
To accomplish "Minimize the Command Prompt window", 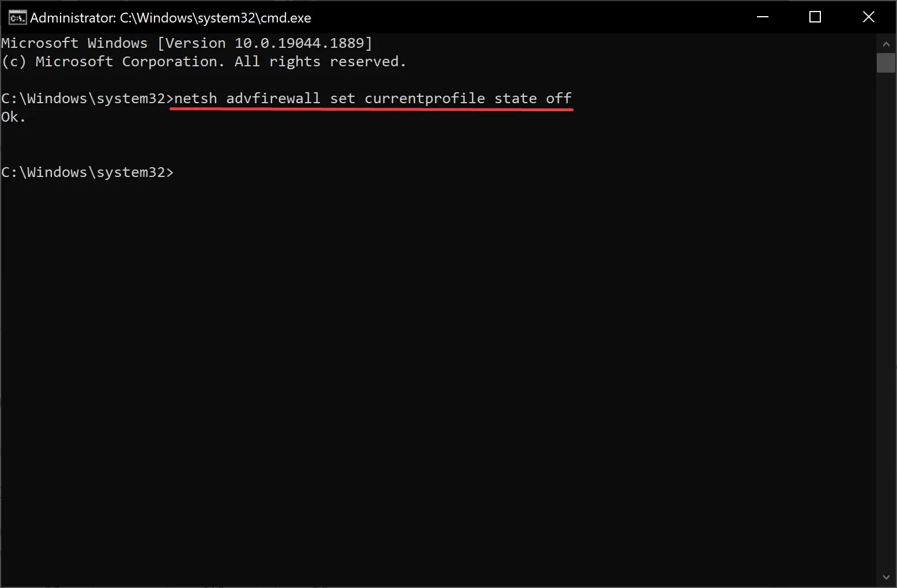I will click(x=763, y=17).
